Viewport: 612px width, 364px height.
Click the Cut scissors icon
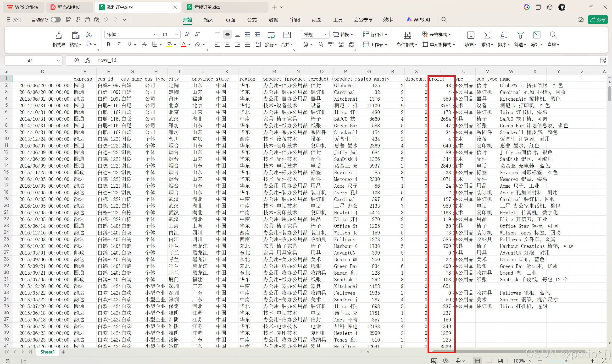[89, 35]
